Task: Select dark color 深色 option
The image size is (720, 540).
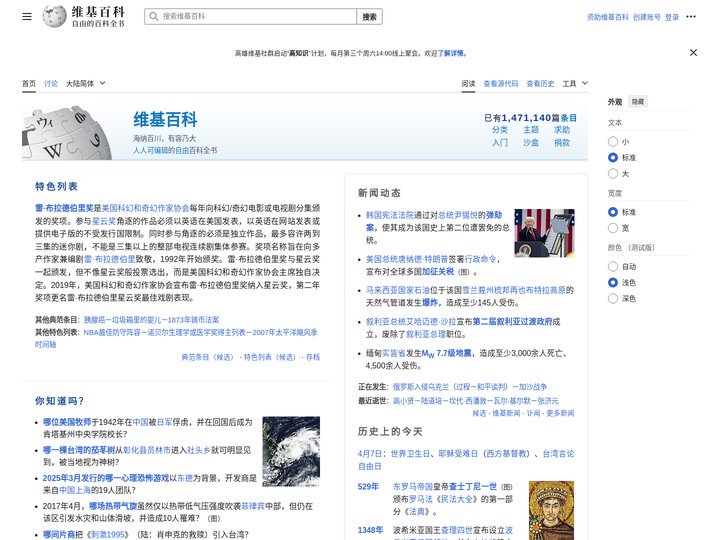Action: (613, 298)
